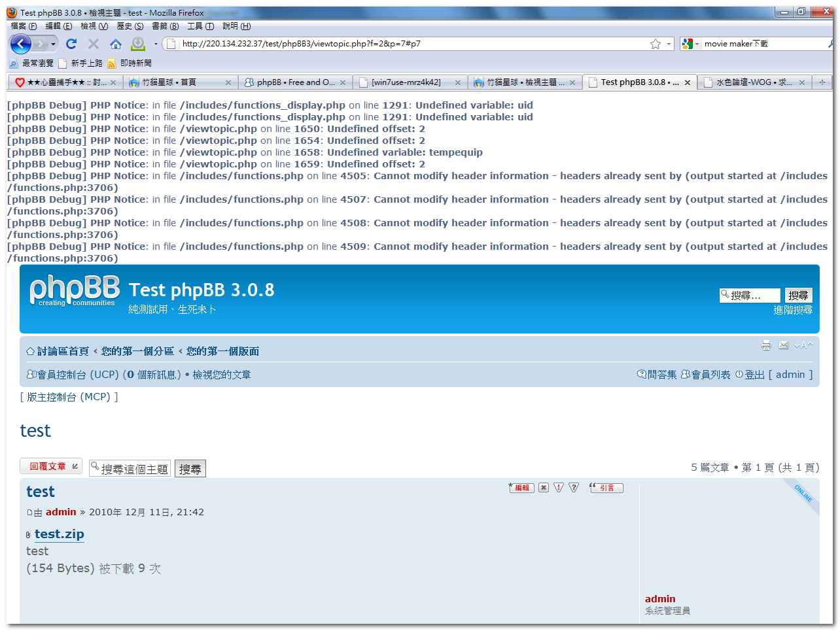Click the green Downloads arrow icon
Image resolution: width=840 pixels, height=631 pixels.
pos(138,44)
